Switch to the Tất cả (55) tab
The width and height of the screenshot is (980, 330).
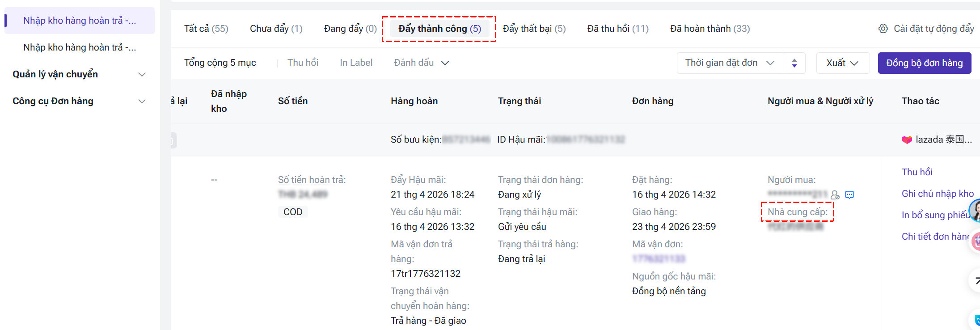206,29
